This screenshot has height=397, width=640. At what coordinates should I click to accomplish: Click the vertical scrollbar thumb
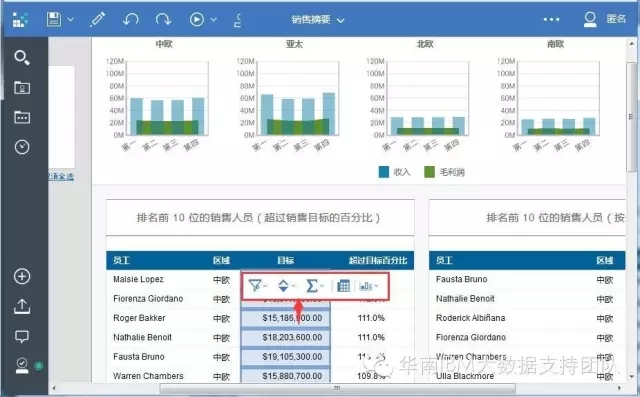631,117
